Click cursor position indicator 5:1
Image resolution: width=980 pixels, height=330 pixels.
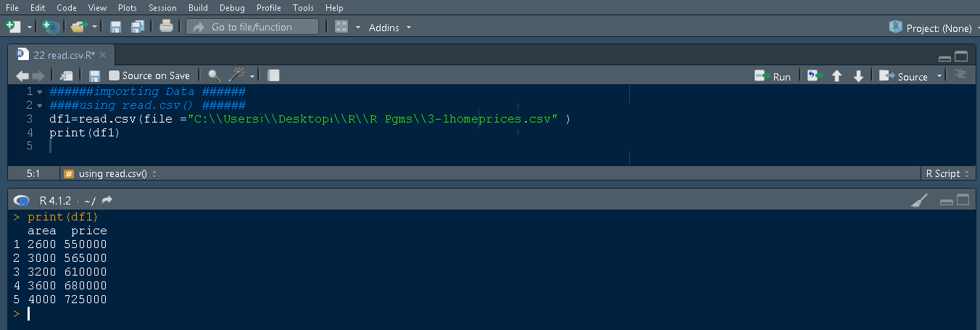coord(33,174)
